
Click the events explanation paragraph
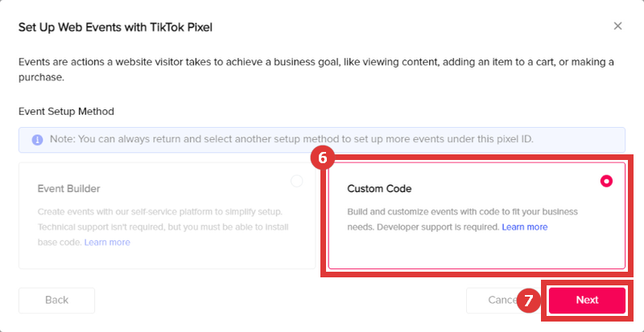point(316,70)
